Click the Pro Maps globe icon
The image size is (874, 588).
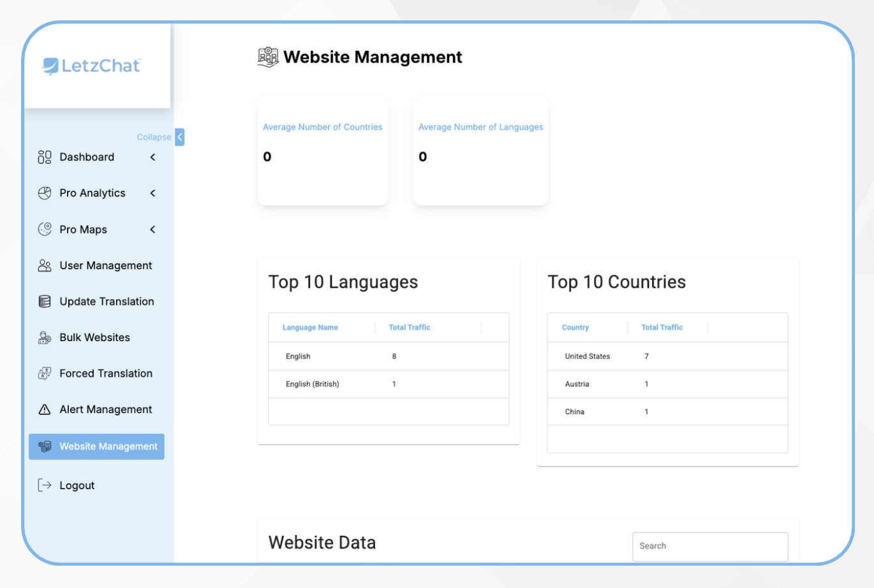pos(44,229)
